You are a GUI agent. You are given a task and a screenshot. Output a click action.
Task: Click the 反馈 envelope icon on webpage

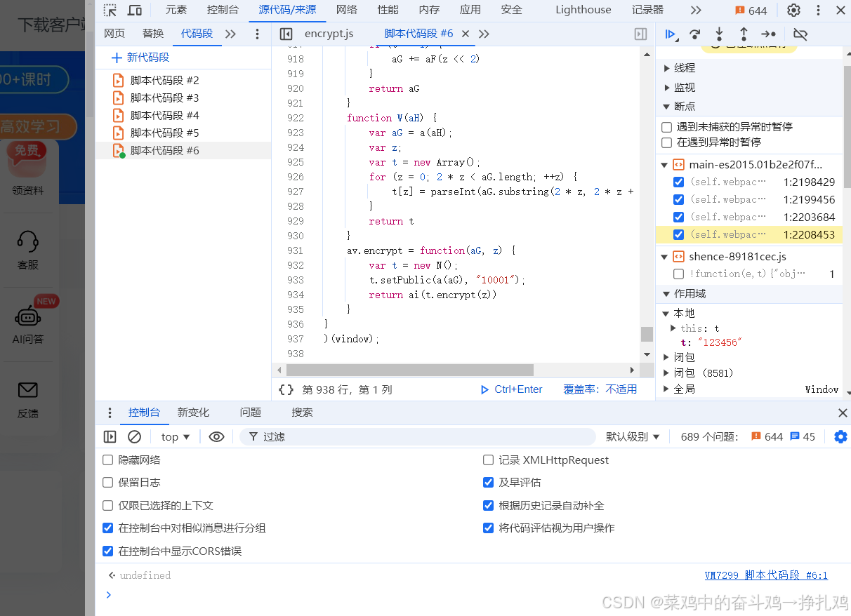click(28, 390)
